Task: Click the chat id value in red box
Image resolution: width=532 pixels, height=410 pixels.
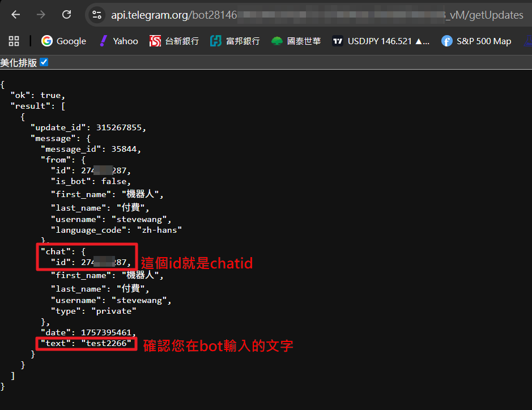Action: [x=106, y=262]
